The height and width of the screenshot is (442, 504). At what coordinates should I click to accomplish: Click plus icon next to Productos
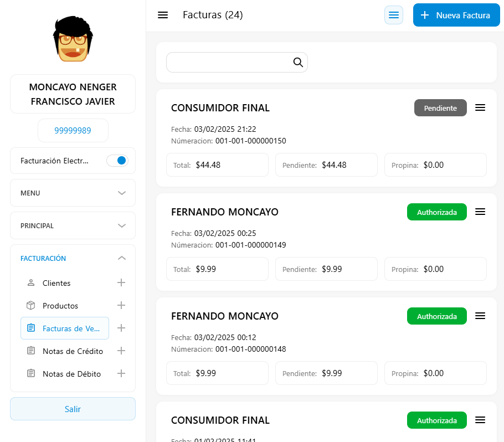click(121, 305)
